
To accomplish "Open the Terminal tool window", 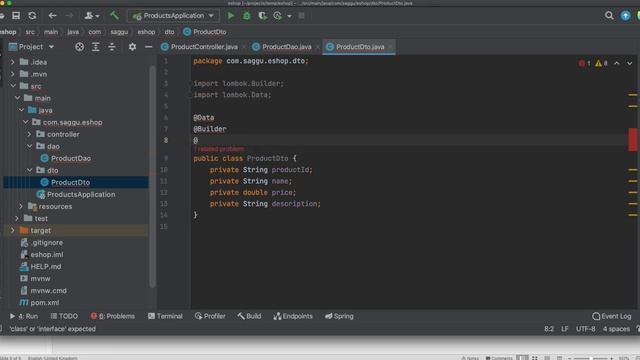I will (165, 316).
